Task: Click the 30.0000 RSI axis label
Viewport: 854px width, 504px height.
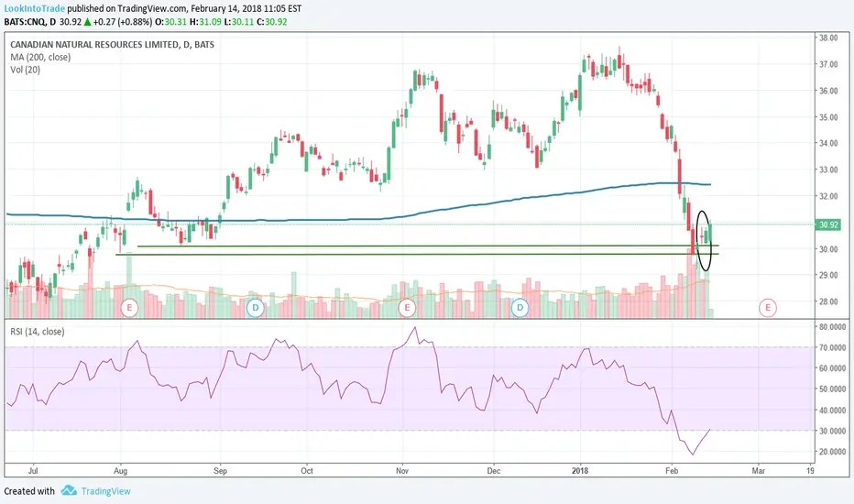Action: (x=832, y=431)
